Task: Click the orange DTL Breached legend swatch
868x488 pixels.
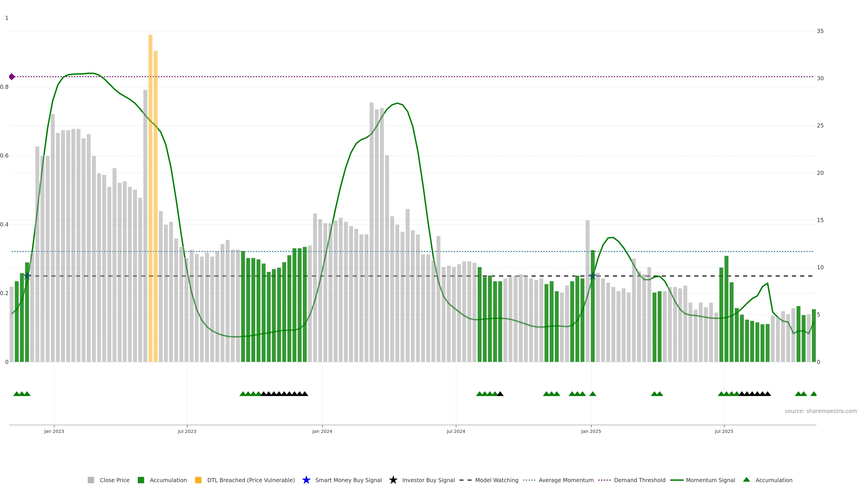Action: coord(198,480)
